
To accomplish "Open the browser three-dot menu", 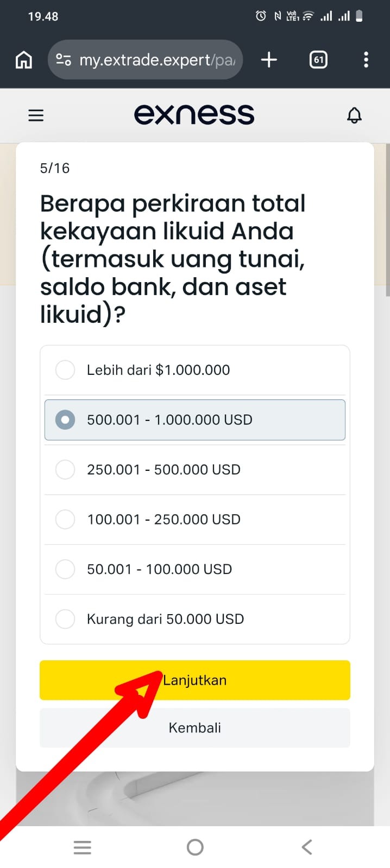I will 366,60.
